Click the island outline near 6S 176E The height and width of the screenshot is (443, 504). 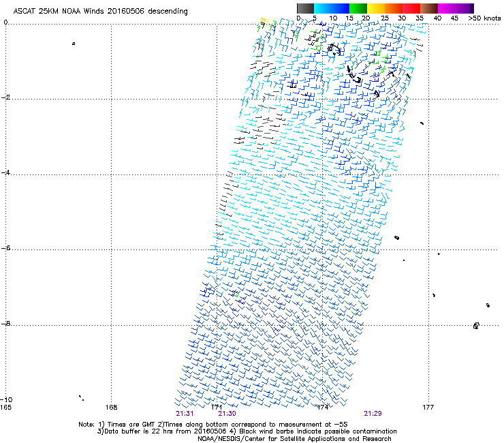396,238
